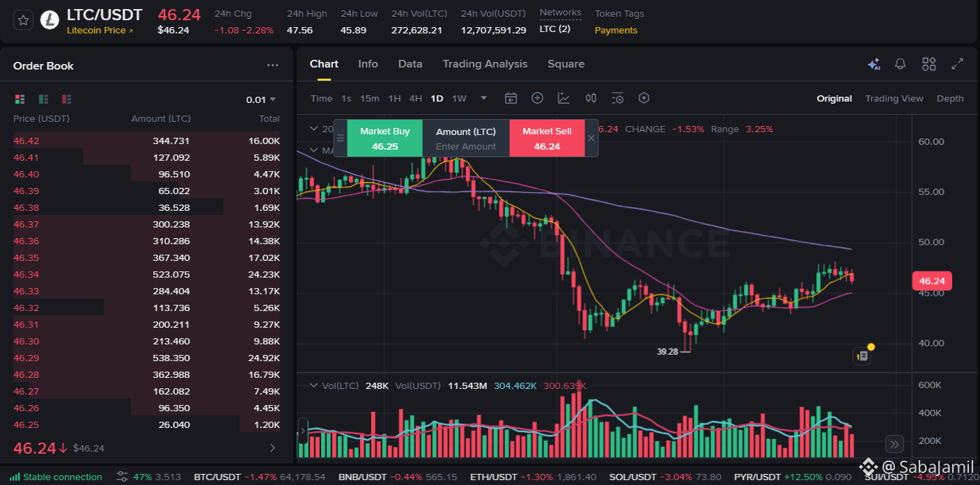The height and width of the screenshot is (485, 980).
Task: Open technical indicators line-chart icon
Action: 563,98
